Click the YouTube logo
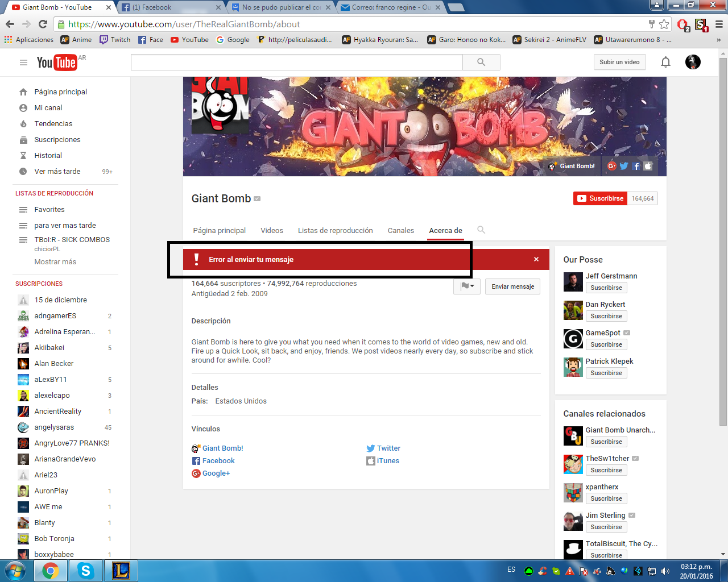 pos(57,63)
